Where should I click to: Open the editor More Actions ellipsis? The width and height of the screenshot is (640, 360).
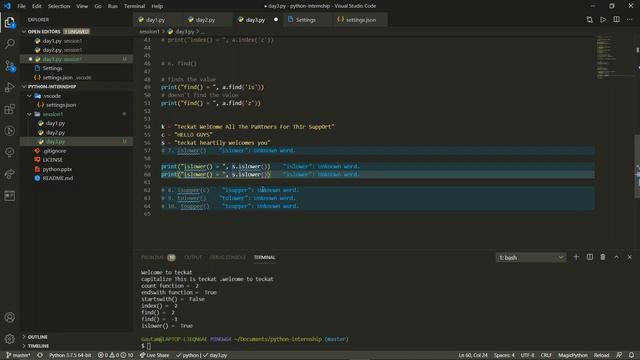pyautogui.click(x=630, y=20)
